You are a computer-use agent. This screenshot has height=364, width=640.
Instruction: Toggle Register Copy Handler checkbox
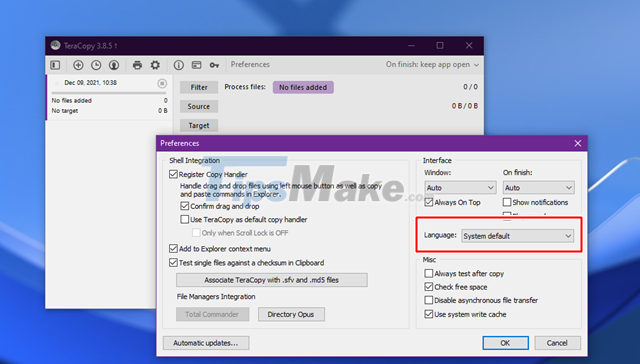[x=173, y=174]
